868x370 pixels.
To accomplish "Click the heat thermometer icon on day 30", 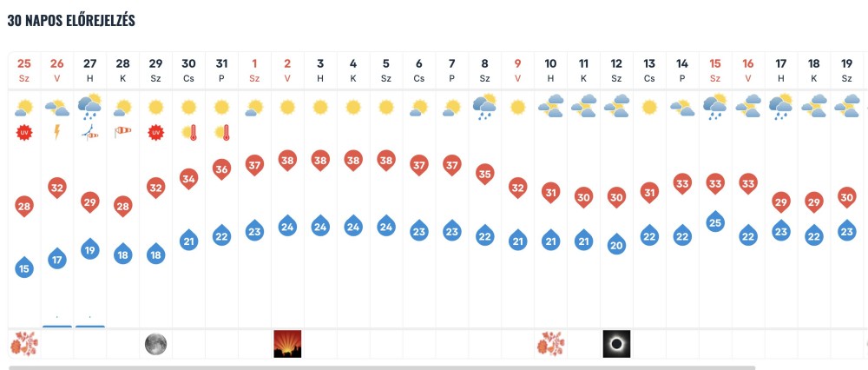I will click(x=188, y=133).
